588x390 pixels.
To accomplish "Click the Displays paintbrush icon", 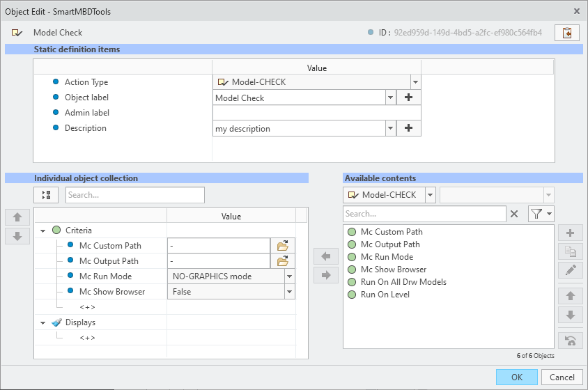I will [x=56, y=322].
